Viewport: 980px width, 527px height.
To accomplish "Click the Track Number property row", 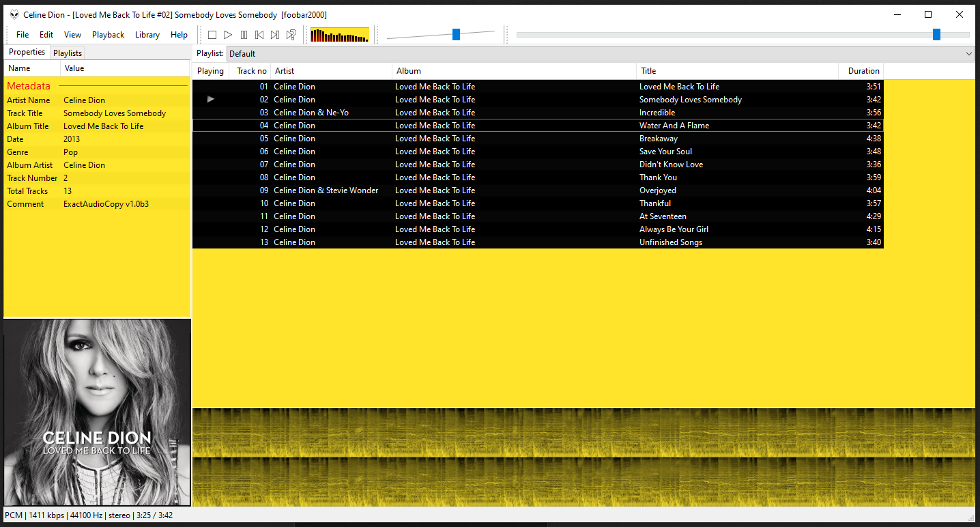I will tap(97, 178).
